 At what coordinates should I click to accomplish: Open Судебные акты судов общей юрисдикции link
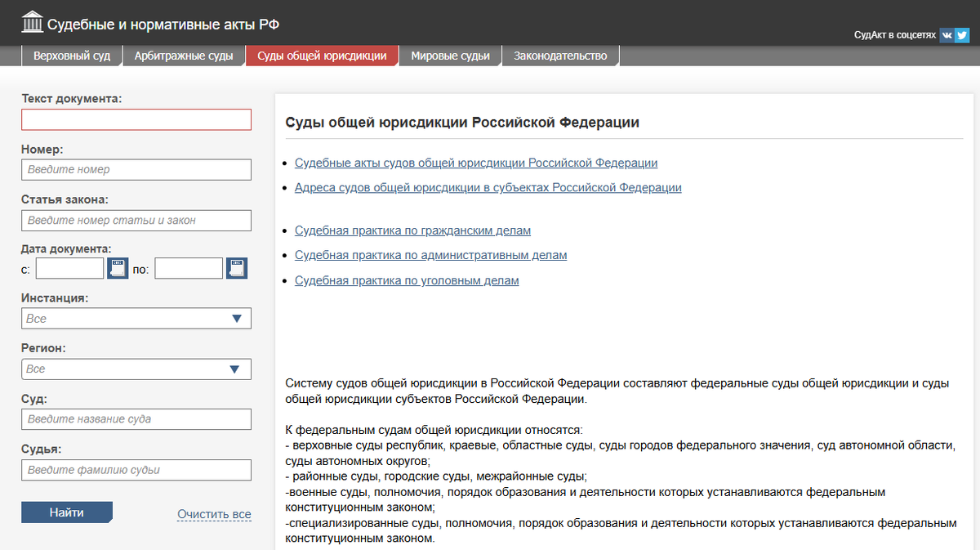pos(475,163)
